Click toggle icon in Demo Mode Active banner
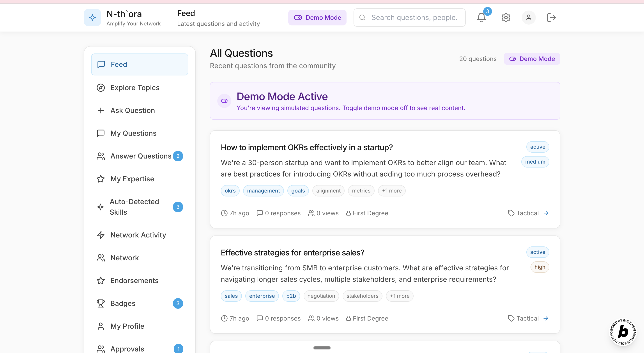Viewport: 644px width, 353px height. click(224, 101)
